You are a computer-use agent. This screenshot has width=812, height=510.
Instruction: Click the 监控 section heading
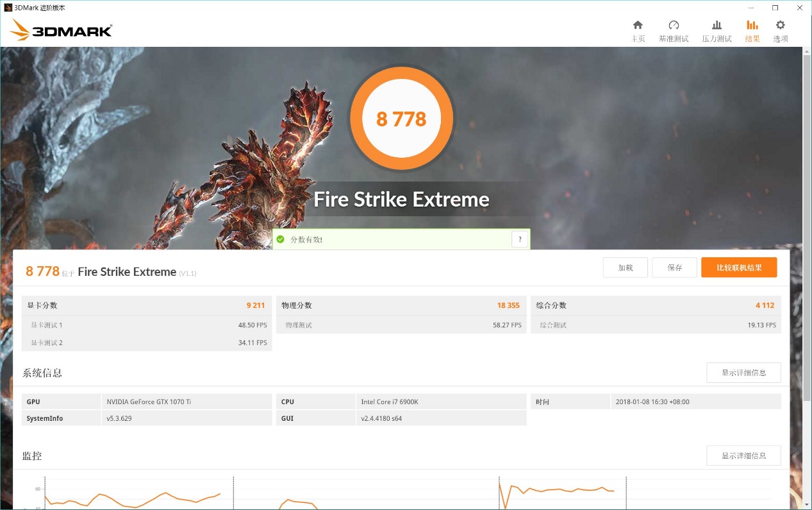point(32,455)
